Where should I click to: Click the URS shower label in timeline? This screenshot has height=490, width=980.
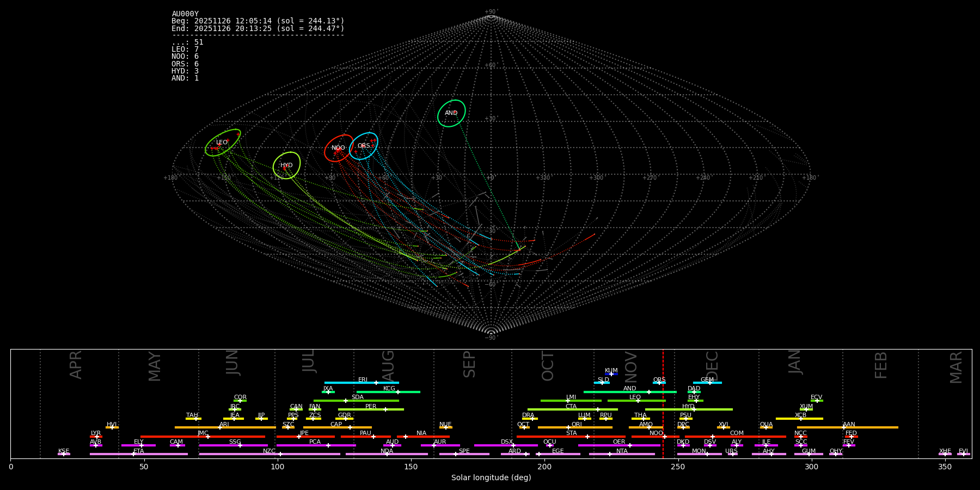pos(731,451)
